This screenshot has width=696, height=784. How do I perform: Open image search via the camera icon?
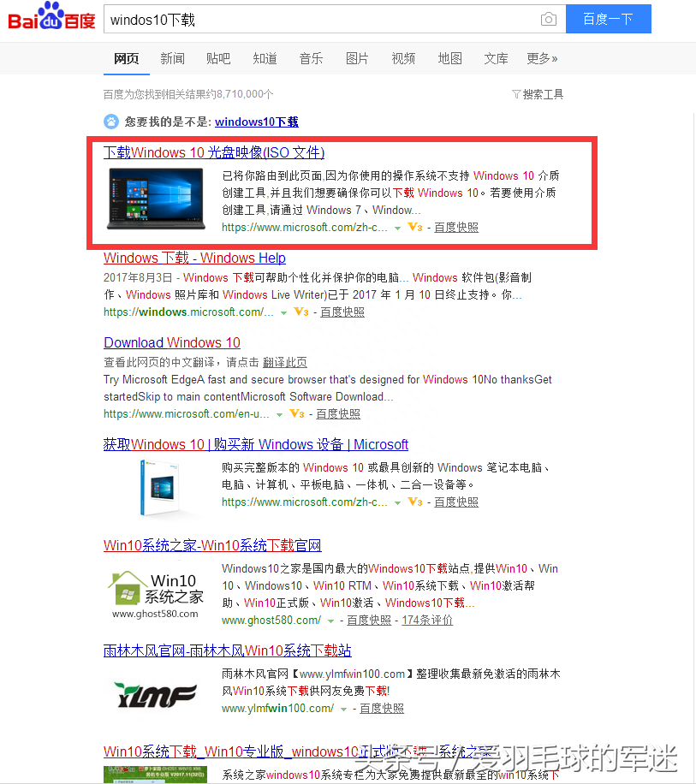pos(548,18)
